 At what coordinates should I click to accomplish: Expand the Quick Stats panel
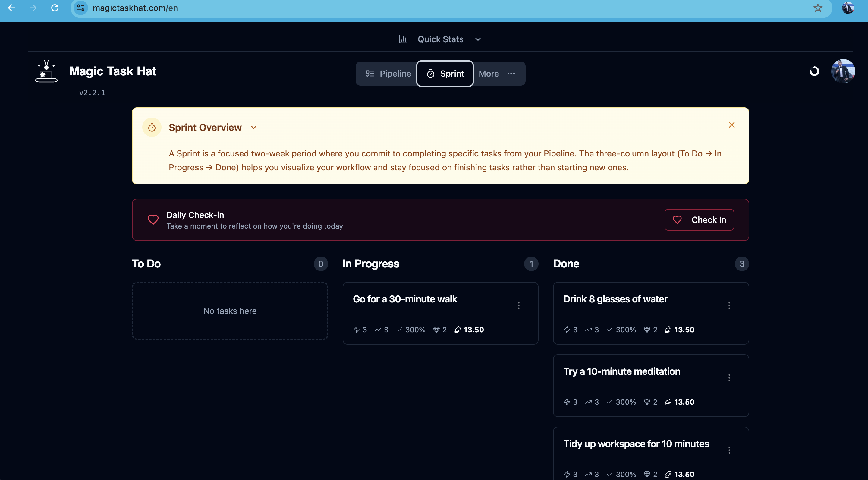point(440,39)
